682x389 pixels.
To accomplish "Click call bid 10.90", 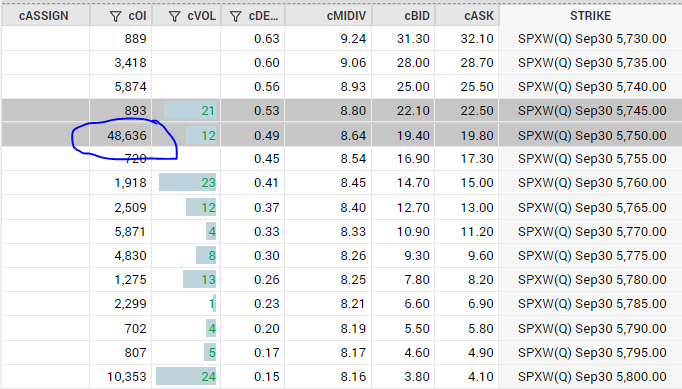I will pos(413,231).
